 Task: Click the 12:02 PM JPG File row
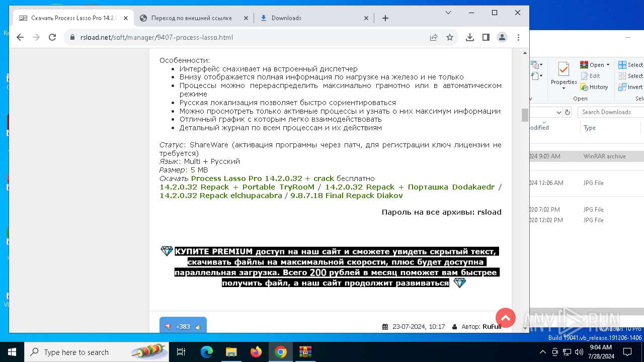(x=587, y=220)
